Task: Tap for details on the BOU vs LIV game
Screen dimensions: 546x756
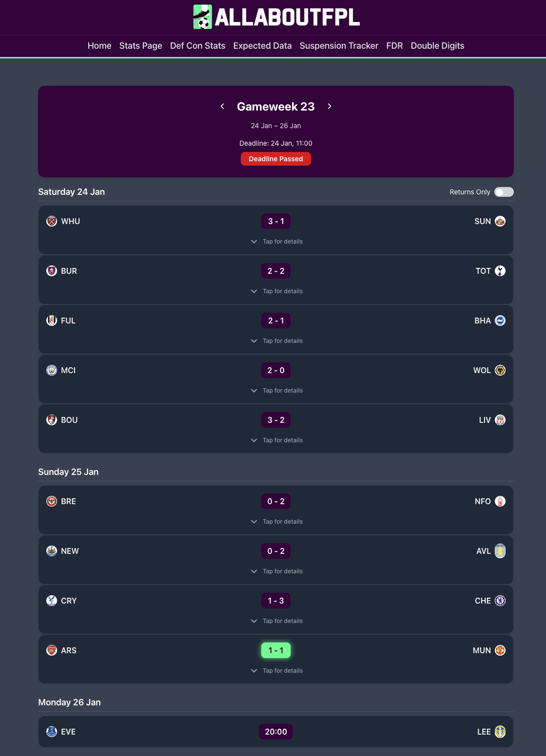Action: pyautogui.click(x=276, y=440)
